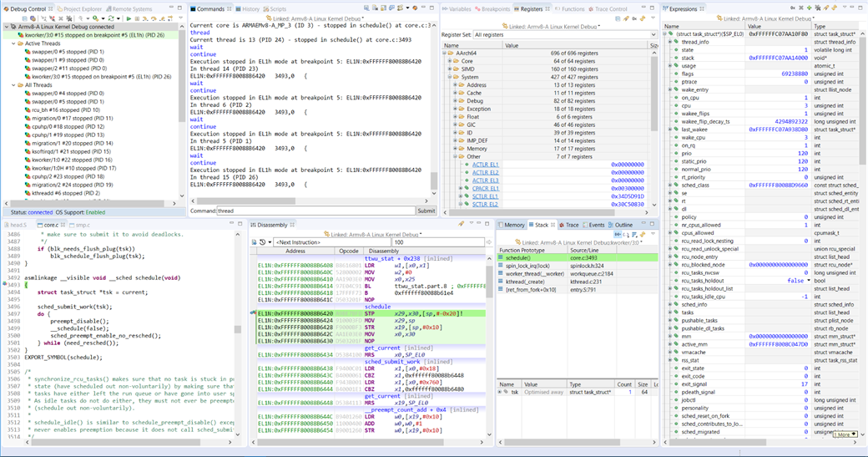
Task: Click the green Continue run icon in Debug Control
Action: click(x=128, y=18)
